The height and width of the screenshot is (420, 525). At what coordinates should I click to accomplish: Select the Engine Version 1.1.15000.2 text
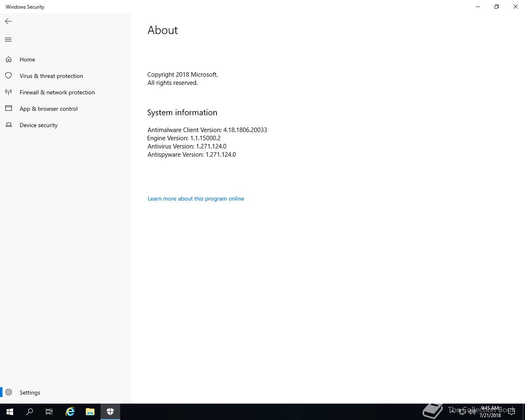[184, 138]
